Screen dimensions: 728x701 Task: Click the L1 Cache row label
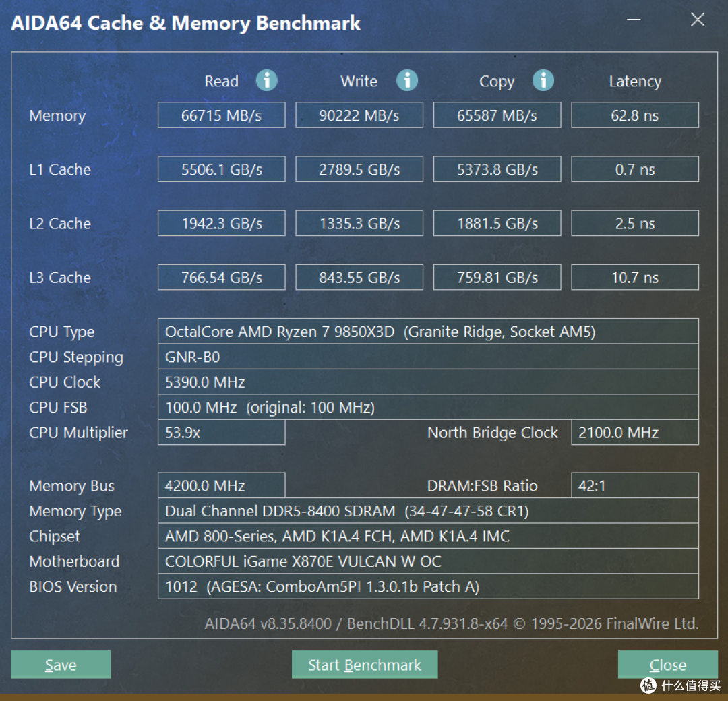(60, 169)
